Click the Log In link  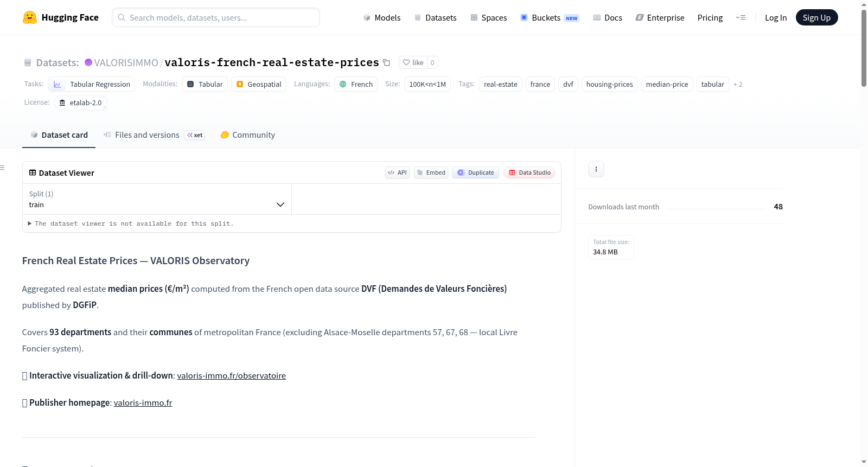click(776, 17)
